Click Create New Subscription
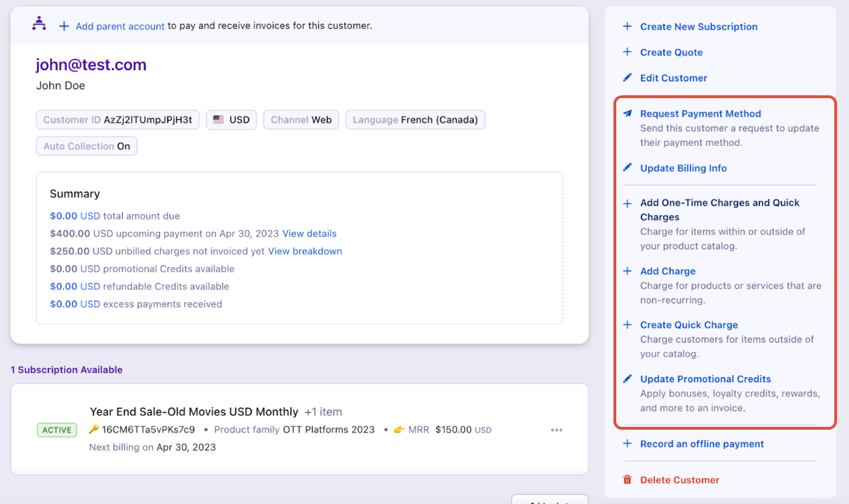This screenshot has width=849, height=504. [x=698, y=27]
